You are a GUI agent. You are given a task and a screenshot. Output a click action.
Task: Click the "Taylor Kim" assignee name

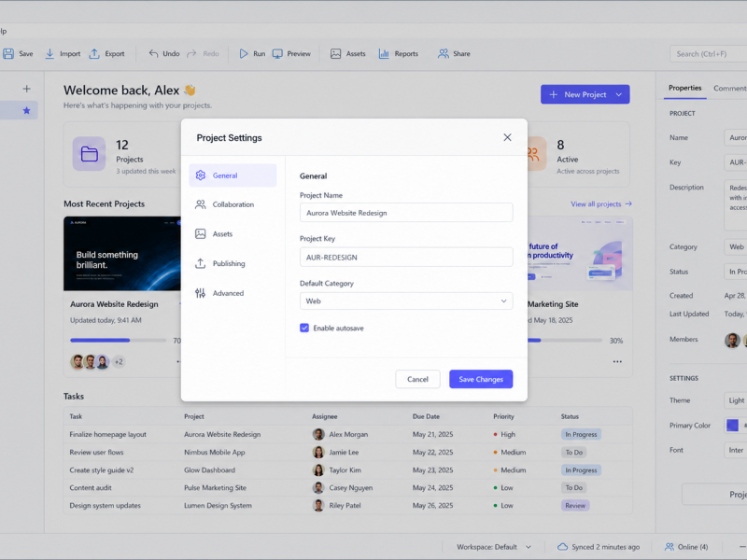click(345, 470)
